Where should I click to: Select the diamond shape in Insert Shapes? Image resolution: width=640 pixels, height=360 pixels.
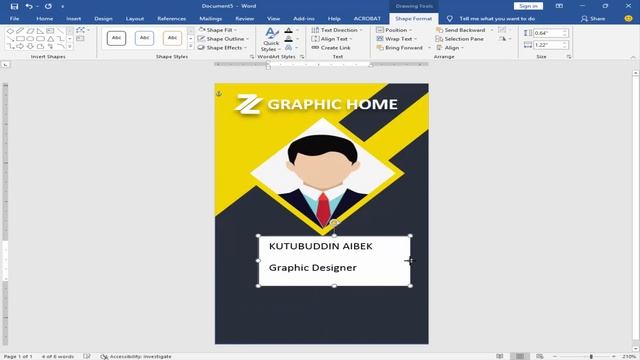click(x=10, y=31)
